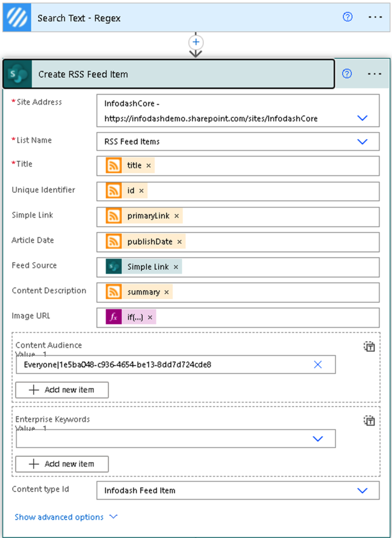Click the Create RSS Feed Item header title

tap(83, 75)
